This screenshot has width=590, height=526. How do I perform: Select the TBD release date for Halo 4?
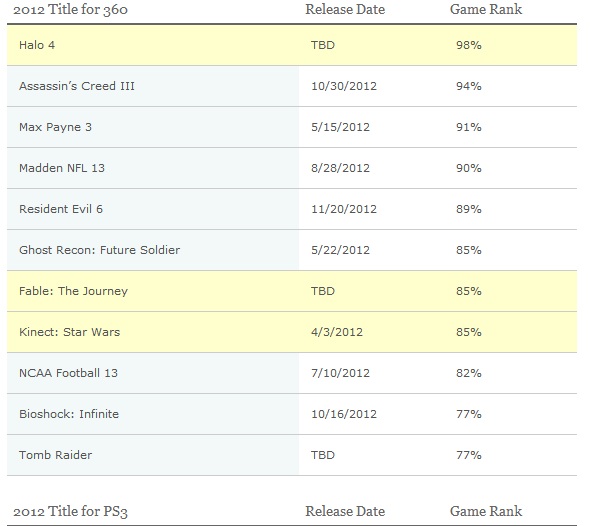pos(323,45)
